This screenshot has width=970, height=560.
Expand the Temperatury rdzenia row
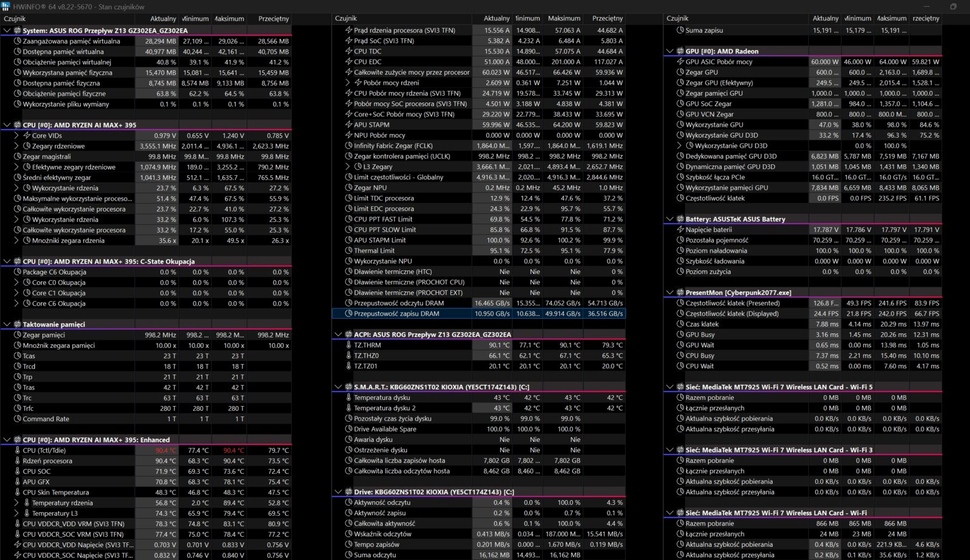(x=16, y=503)
